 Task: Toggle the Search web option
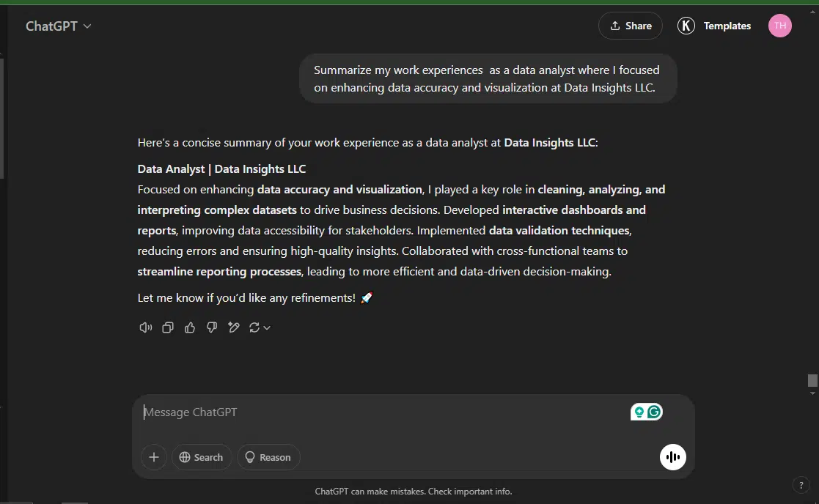click(202, 457)
